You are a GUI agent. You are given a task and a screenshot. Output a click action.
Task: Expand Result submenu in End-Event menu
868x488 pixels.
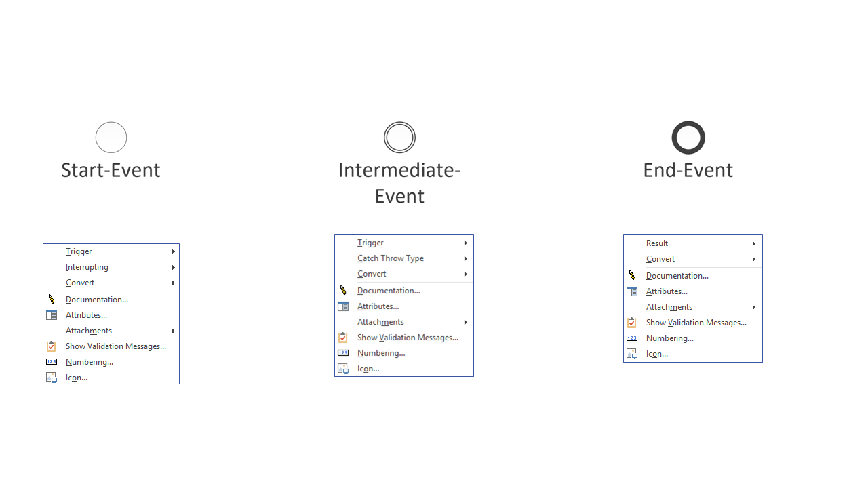(x=753, y=243)
